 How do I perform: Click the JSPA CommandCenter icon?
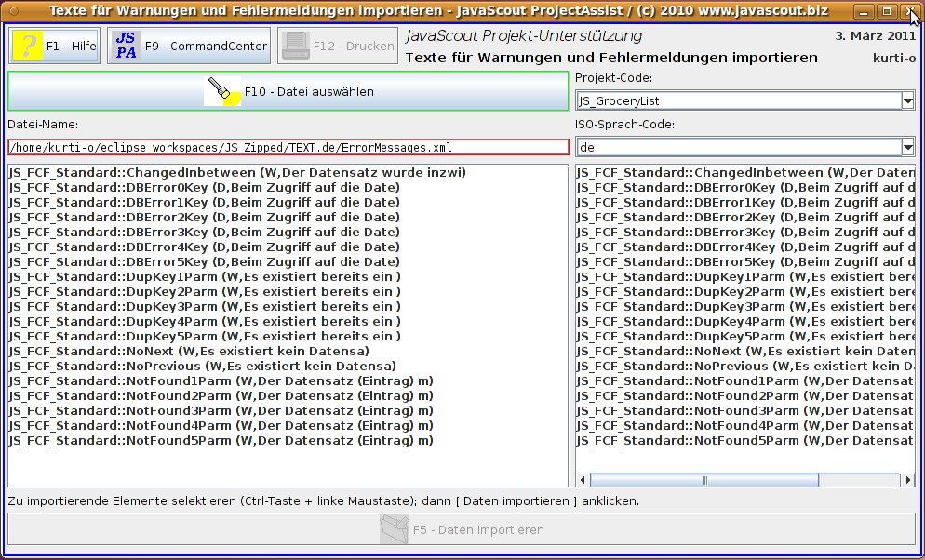tap(126, 46)
